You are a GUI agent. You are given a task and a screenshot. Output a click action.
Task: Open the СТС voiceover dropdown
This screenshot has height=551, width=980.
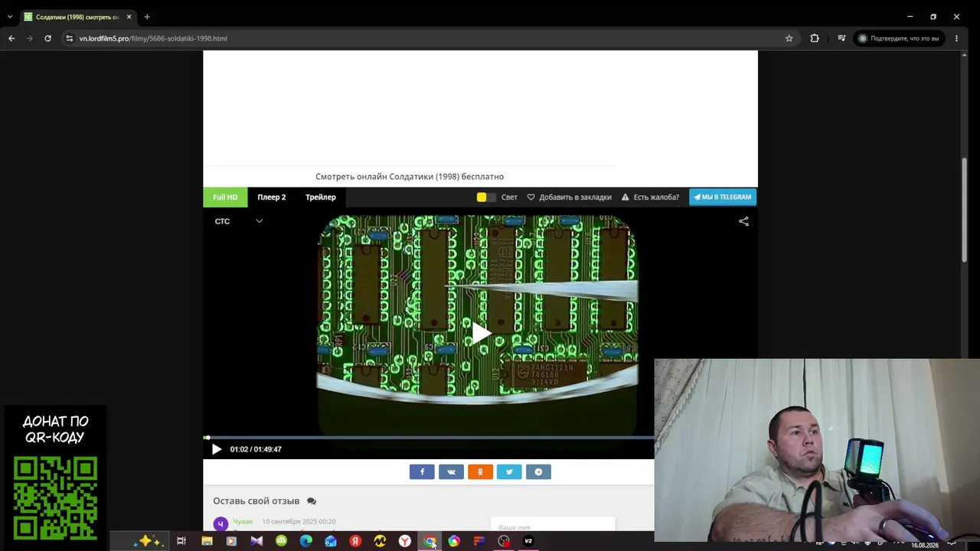tap(238, 221)
